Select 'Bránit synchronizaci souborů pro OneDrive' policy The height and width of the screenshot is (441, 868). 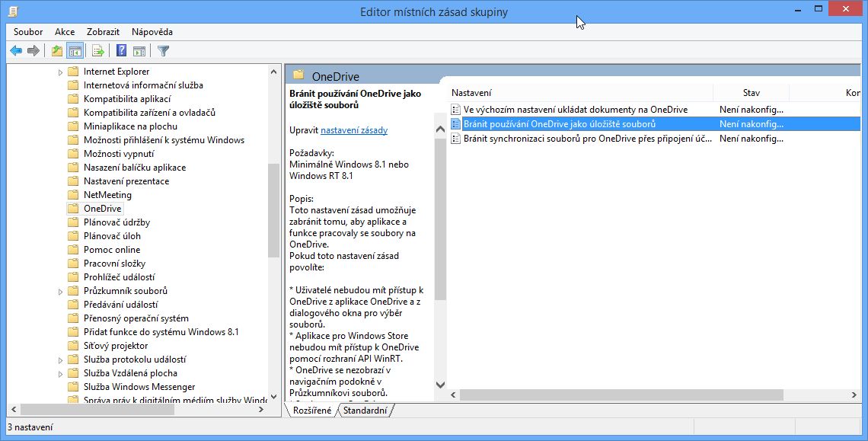[587, 139]
